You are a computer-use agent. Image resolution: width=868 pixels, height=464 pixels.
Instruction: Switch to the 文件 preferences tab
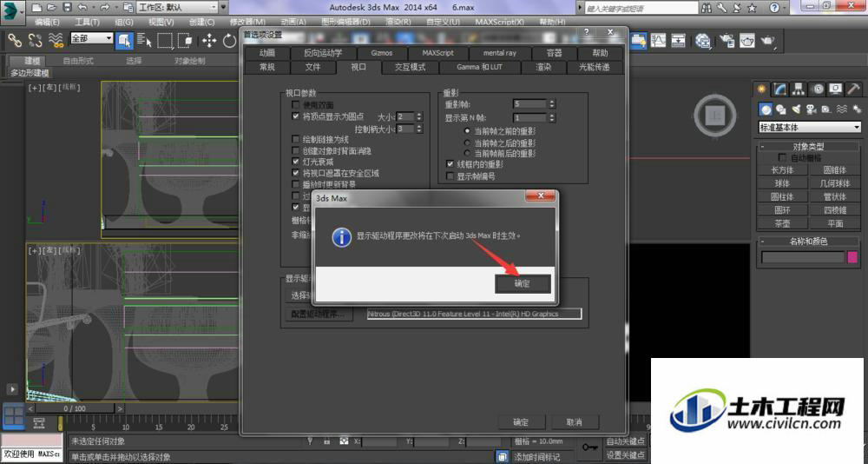[312, 67]
